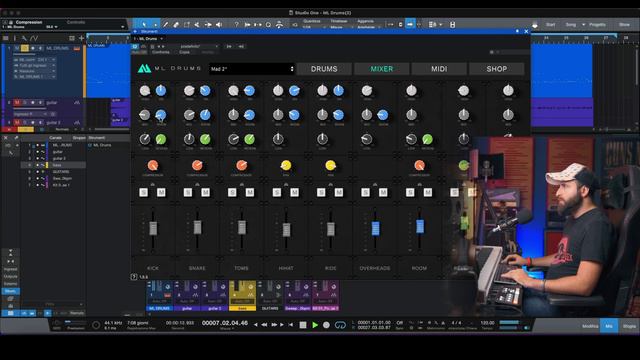Click the question mark help icon
The image size is (640, 360).
coord(236,24)
